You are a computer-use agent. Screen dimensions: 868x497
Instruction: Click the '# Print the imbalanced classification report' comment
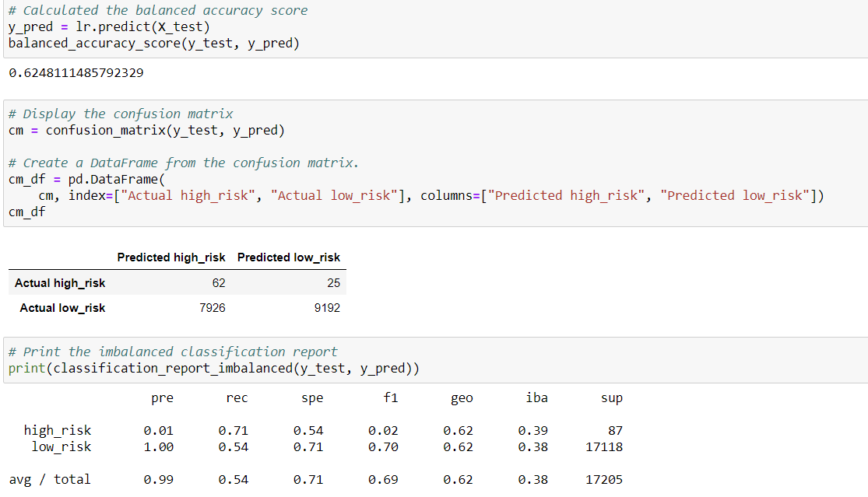click(x=173, y=352)
